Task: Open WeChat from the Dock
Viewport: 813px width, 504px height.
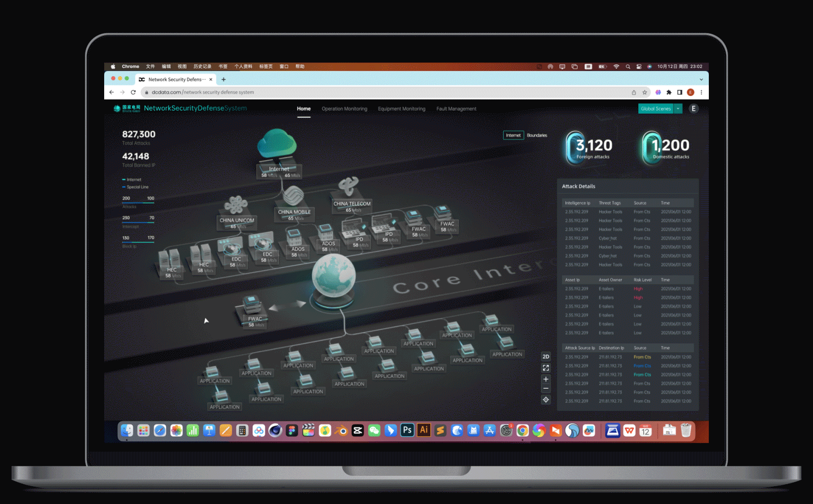Action: 374,431
